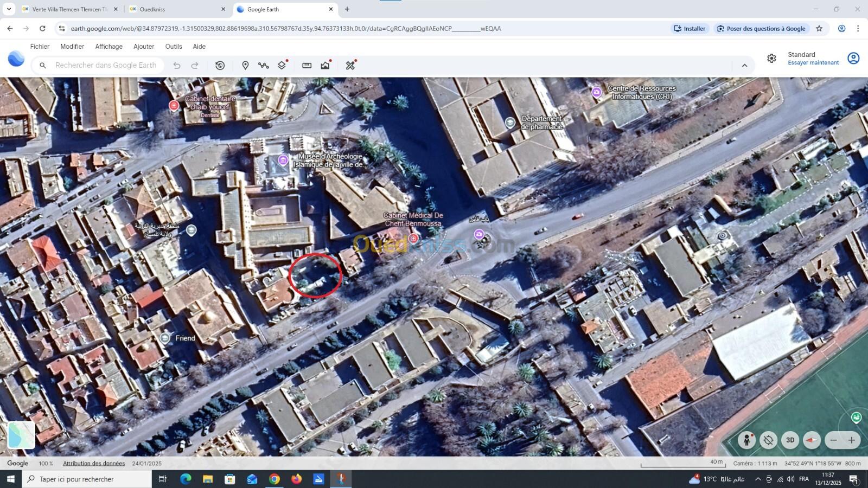The height and width of the screenshot is (488, 868).
Task: Reset orientation with red compass
Action: click(812, 440)
